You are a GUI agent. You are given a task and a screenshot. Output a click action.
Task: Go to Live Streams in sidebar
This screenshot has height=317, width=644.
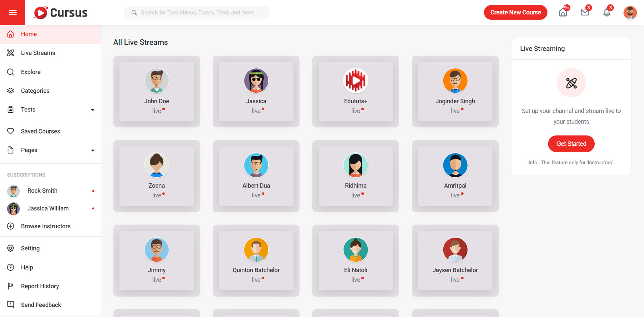(x=38, y=53)
